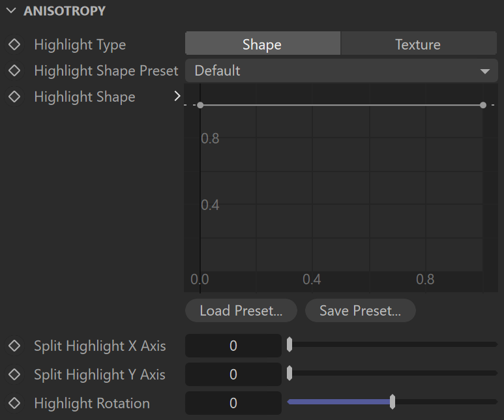The height and width of the screenshot is (420, 504).
Task: Select the right curve point in graph
Action: click(482, 105)
